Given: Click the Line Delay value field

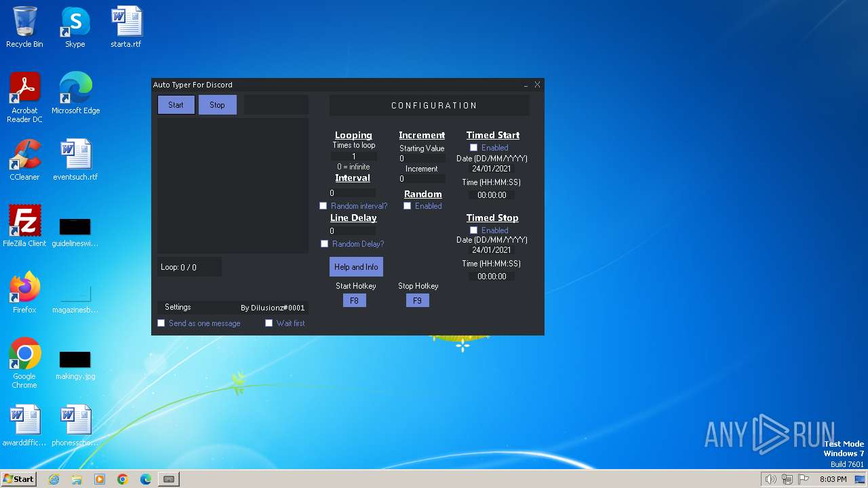Looking at the screenshot, I should click(352, 231).
